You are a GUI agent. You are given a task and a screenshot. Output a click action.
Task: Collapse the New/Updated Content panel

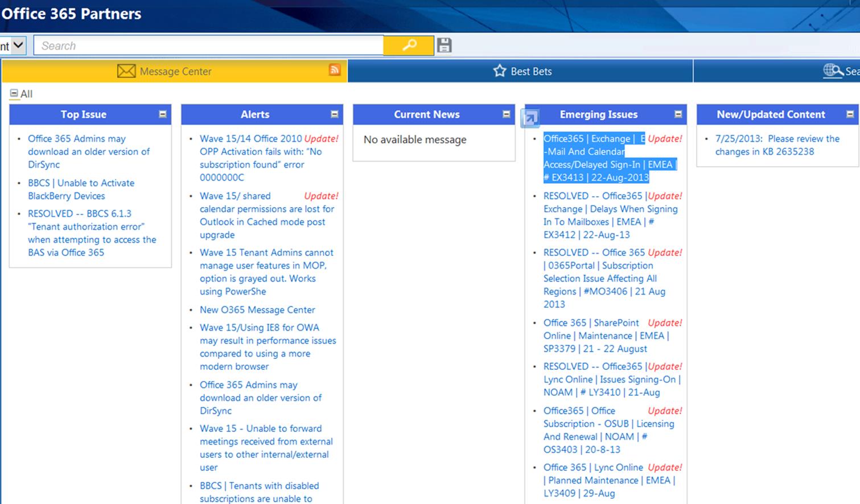pyautogui.click(x=850, y=114)
